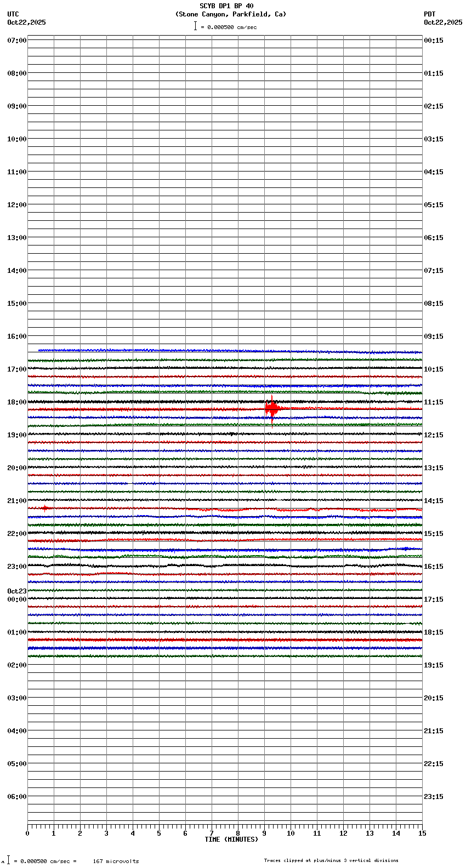
Task: Click the '09:15' PDT row label
Action: (x=434, y=336)
